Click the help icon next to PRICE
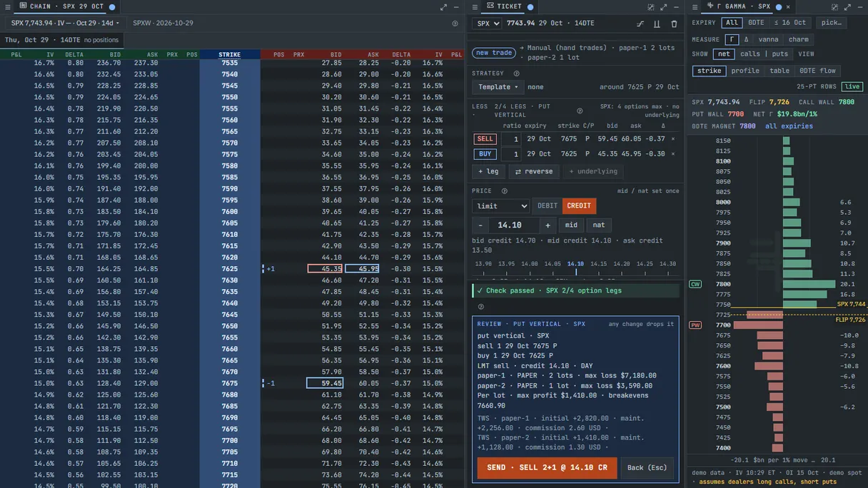 point(505,191)
